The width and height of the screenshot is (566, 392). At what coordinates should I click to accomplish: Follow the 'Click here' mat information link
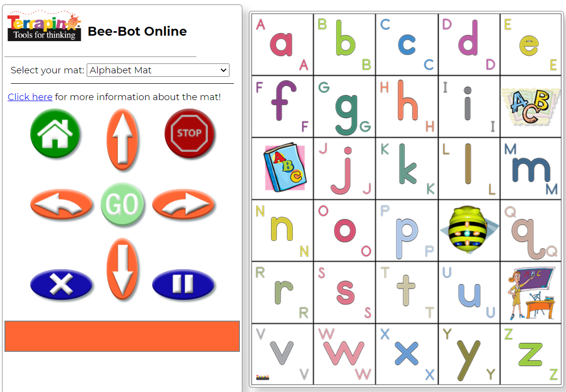point(30,97)
